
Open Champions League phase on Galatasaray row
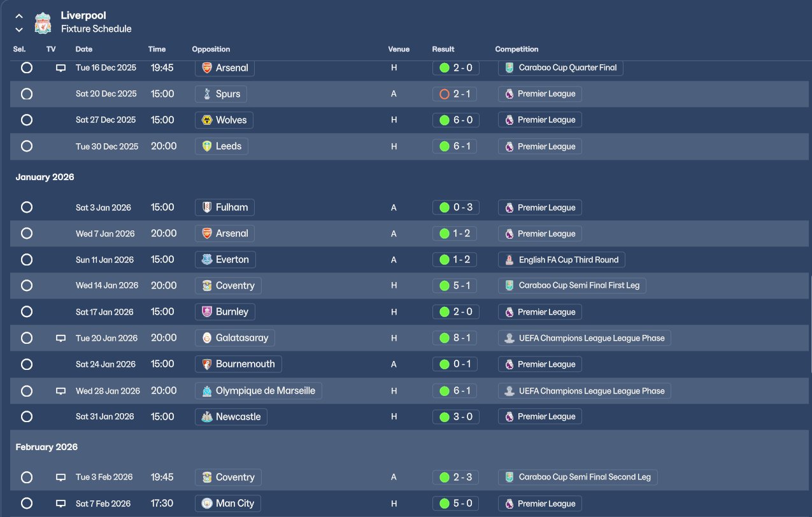[x=584, y=337]
